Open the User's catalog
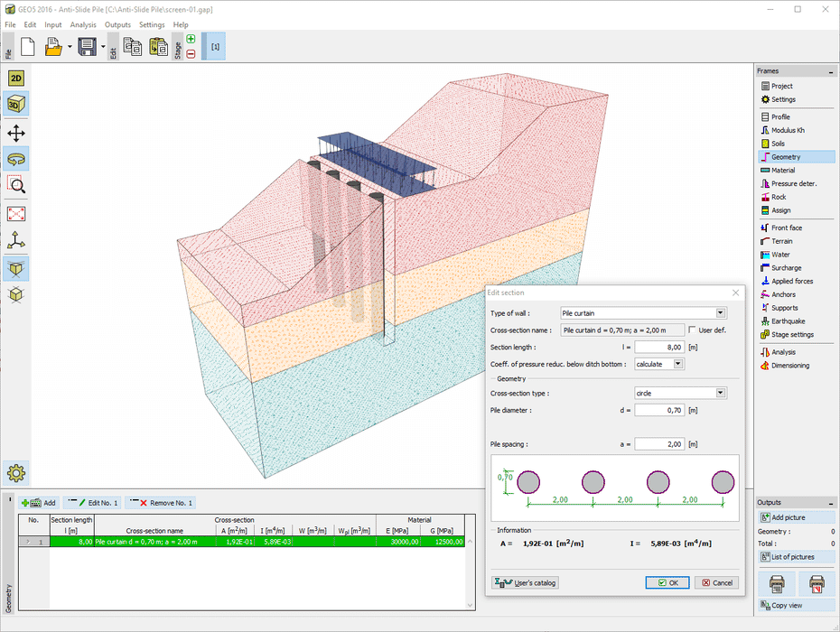This screenshot has width=840, height=632. tap(526, 583)
